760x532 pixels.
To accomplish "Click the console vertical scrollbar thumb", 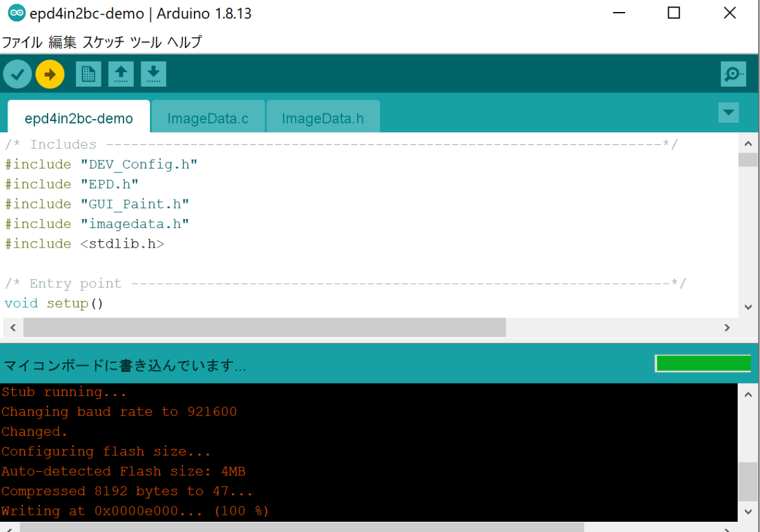I will 748,481.
